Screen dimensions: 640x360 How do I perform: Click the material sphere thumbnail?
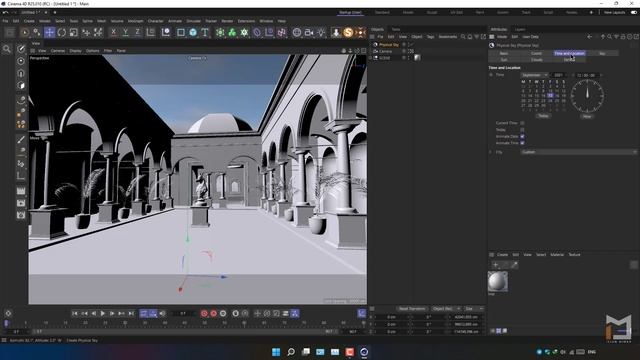coord(498,281)
